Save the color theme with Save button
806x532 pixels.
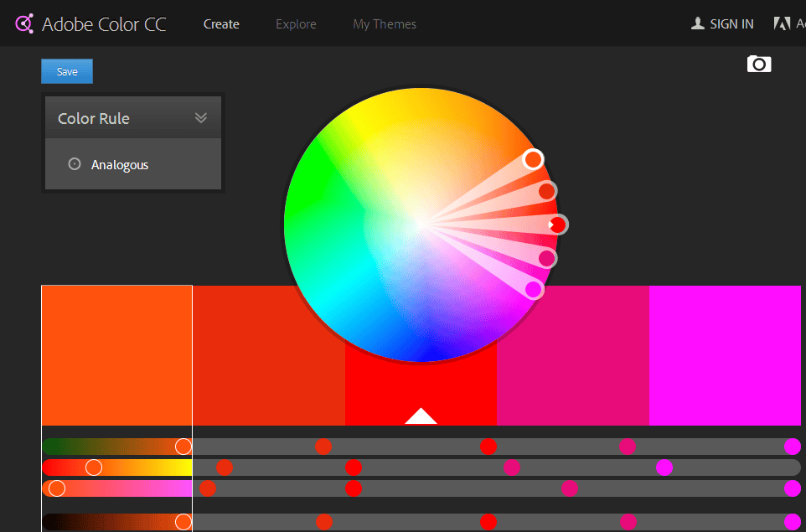(x=67, y=71)
